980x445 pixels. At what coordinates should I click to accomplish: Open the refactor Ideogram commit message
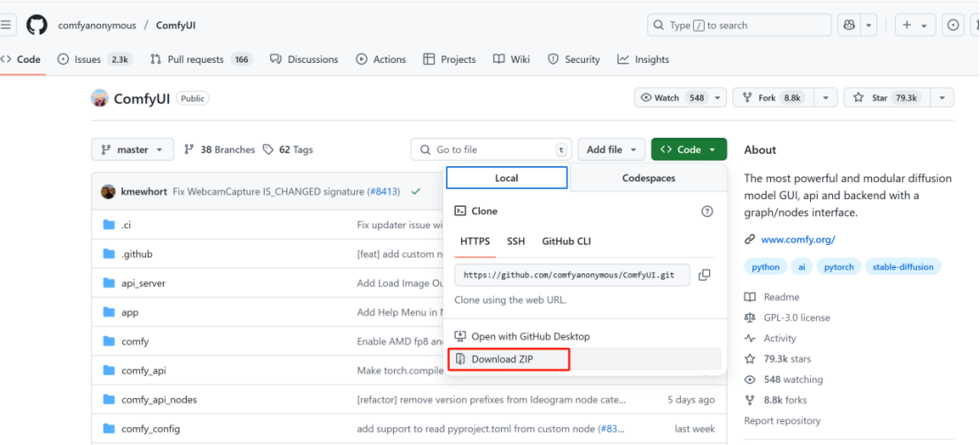click(x=491, y=399)
